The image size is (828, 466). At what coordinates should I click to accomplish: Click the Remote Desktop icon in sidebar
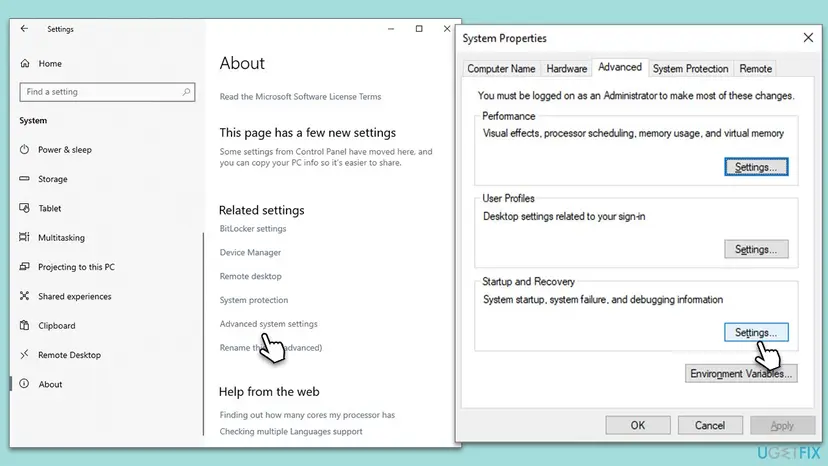click(x=24, y=355)
